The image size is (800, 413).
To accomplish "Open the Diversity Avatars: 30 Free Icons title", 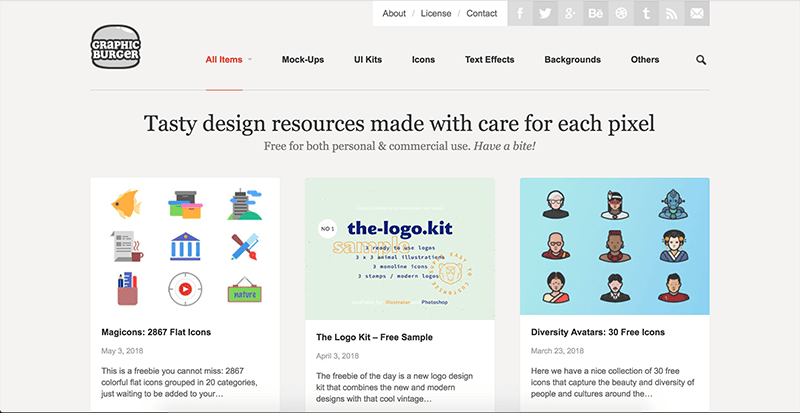I will (594, 331).
